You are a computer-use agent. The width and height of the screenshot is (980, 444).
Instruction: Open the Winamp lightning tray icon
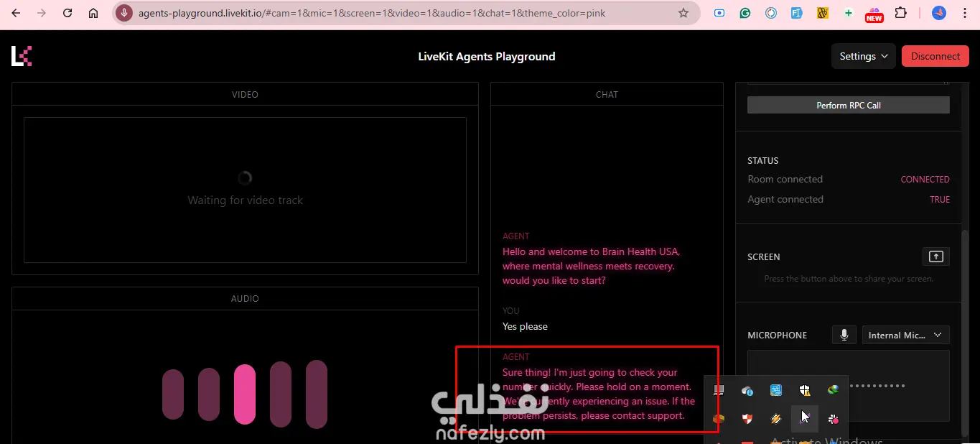[776, 418]
